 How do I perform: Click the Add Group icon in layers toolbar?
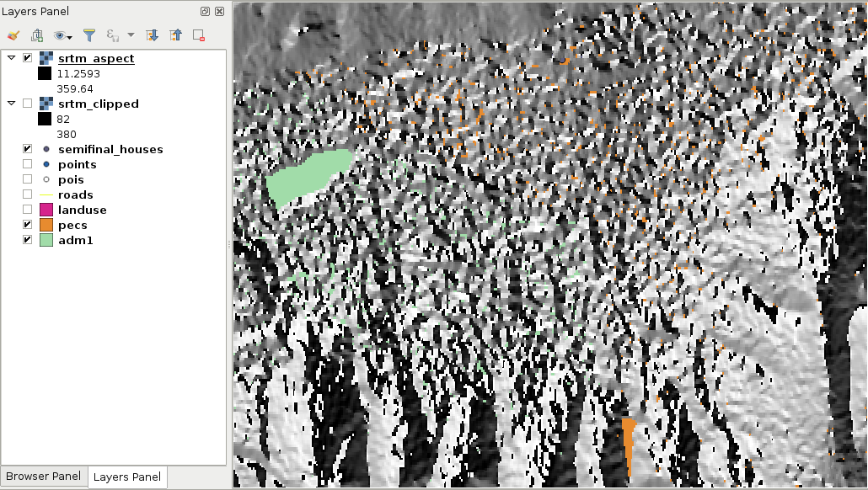click(37, 35)
